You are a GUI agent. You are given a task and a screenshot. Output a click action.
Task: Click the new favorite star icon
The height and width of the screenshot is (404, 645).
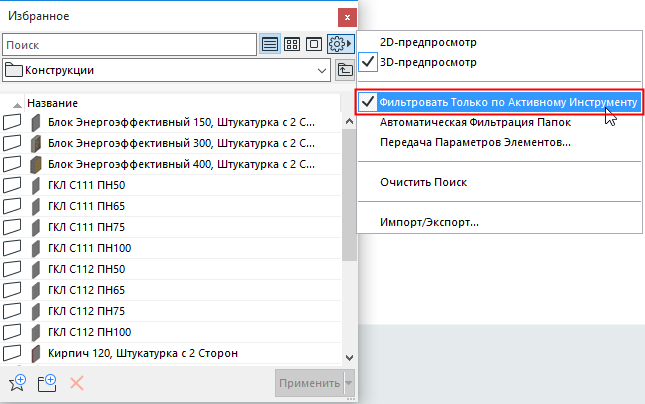click(17, 383)
